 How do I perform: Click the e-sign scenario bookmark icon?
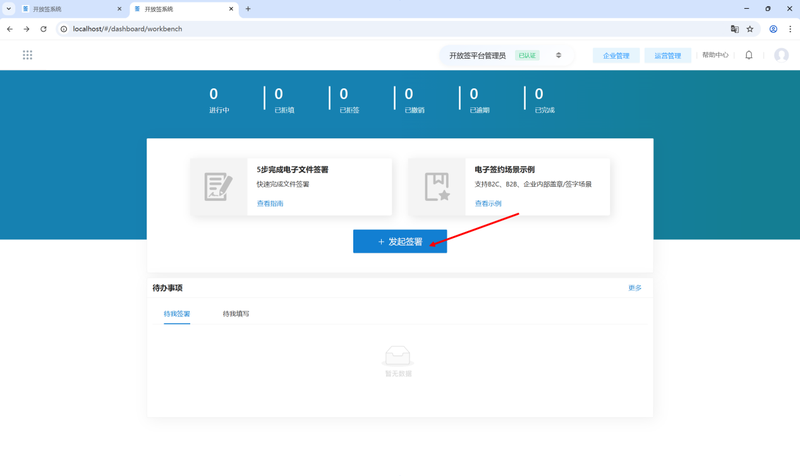[x=437, y=186]
